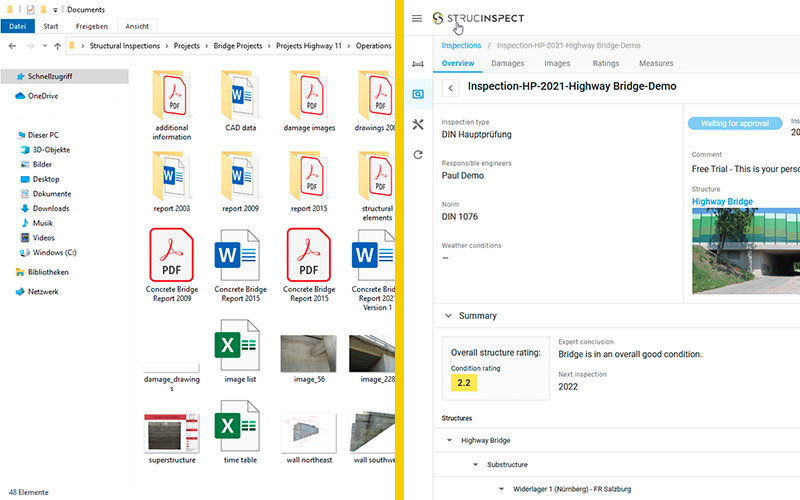Expand breadcrumb arrow after Structural Inspections
This screenshot has height=500, width=800.
pyautogui.click(x=166, y=46)
